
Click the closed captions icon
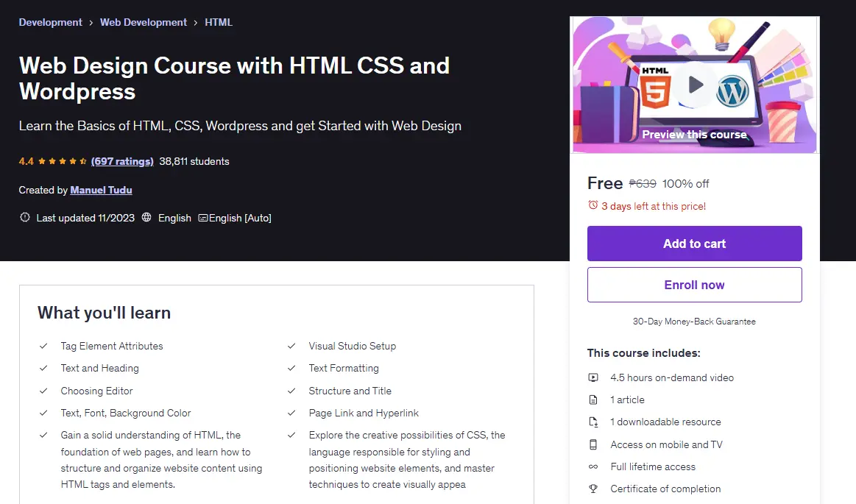(x=202, y=218)
